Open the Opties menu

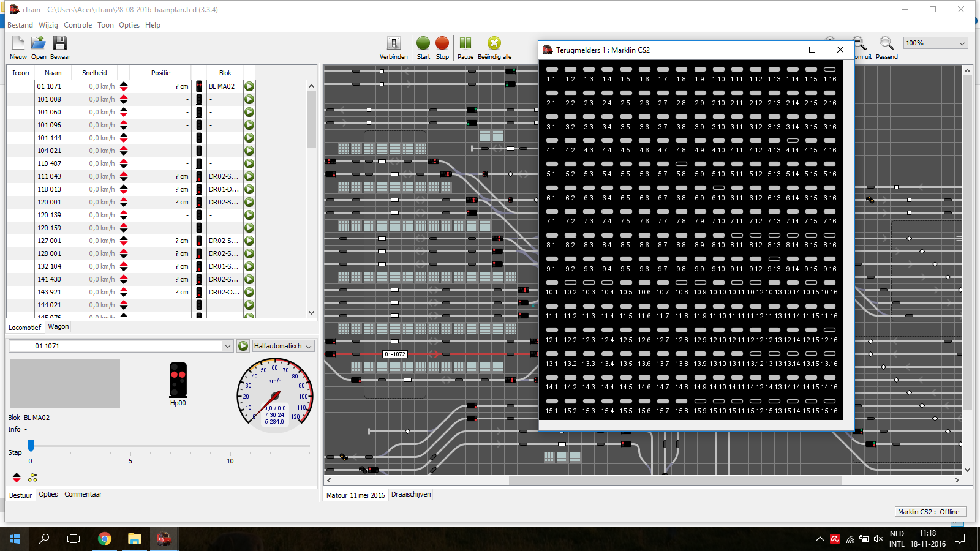tap(129, 25)
